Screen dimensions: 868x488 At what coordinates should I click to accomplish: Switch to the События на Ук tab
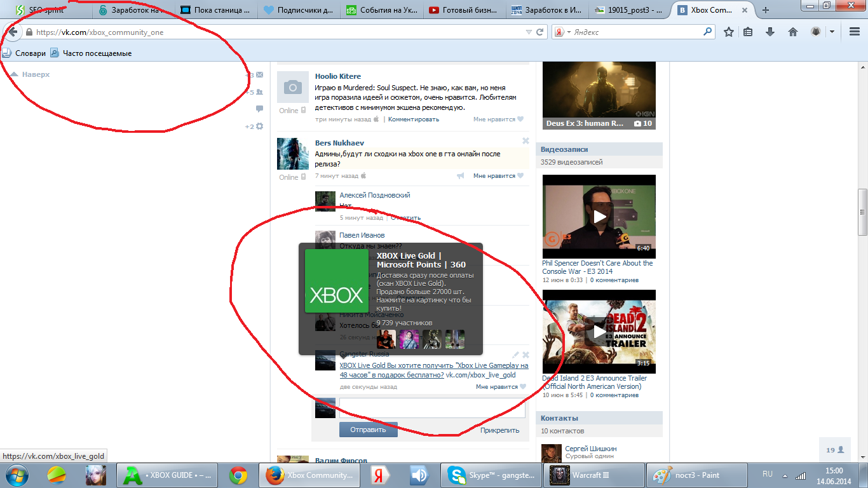pyautogui.click(x=382, y=10)
